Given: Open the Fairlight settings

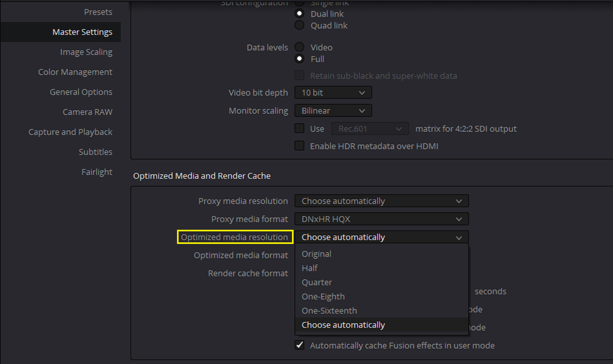Looking at the screenshot, I should (97, 172).
